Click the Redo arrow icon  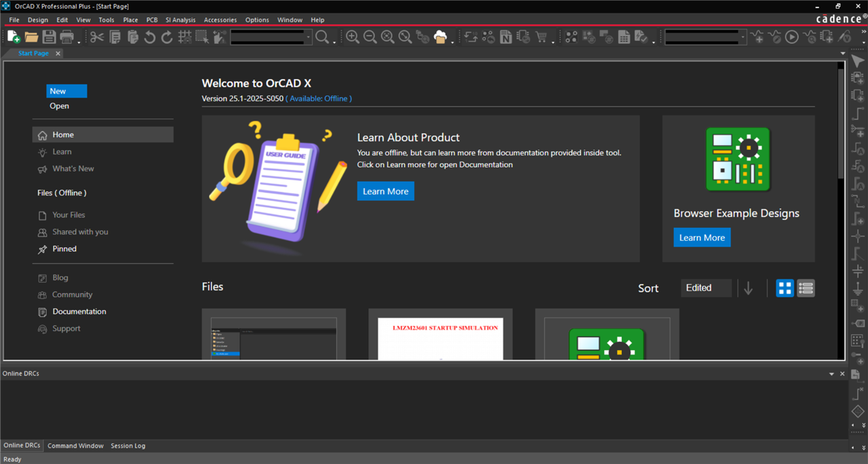tap(167, 37)
